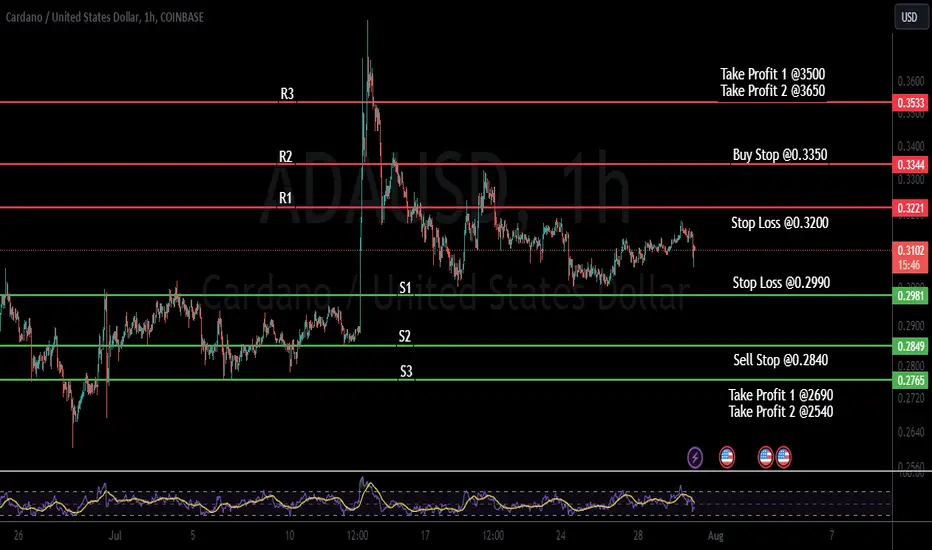This screenshot has width=932, height=550.
Task: Click the R1 resistance label
Action: pos(286,197)
